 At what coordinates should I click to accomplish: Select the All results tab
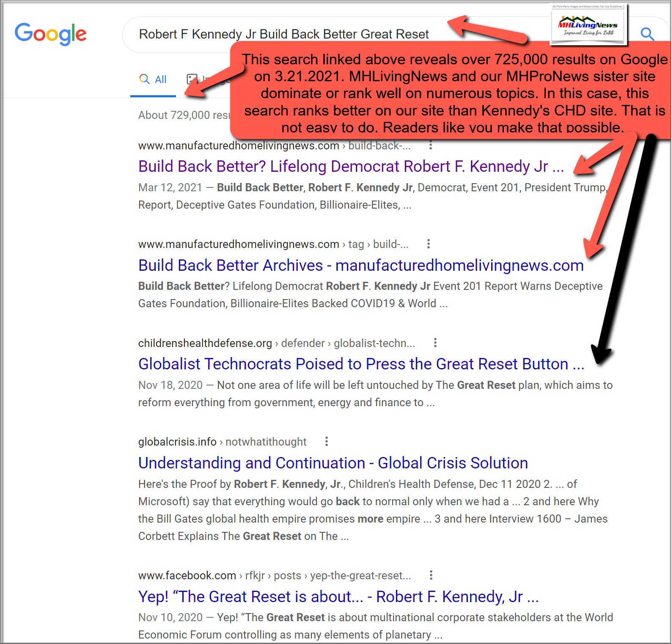tap(153, 80)
